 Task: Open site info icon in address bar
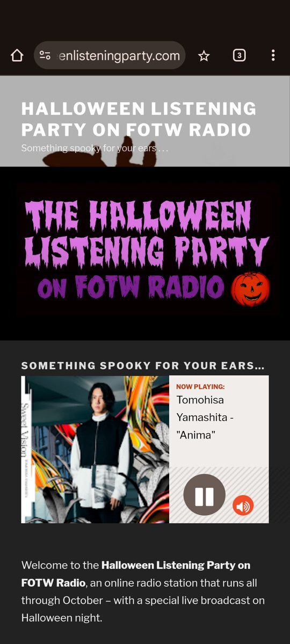point(45,55)
